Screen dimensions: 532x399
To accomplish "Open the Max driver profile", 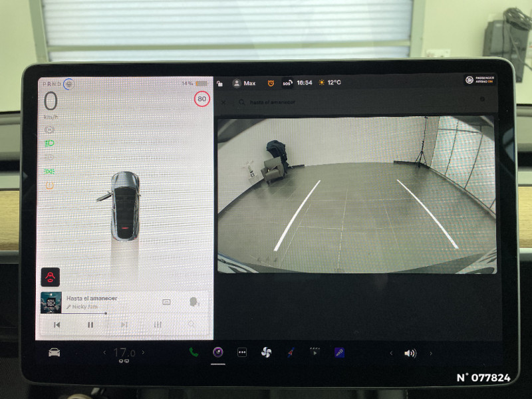I will point(244,83).
